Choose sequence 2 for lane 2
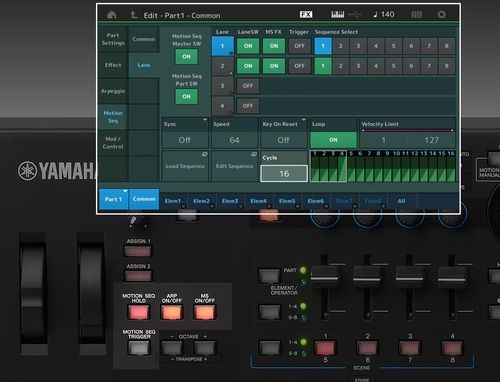 pos(341,66)
